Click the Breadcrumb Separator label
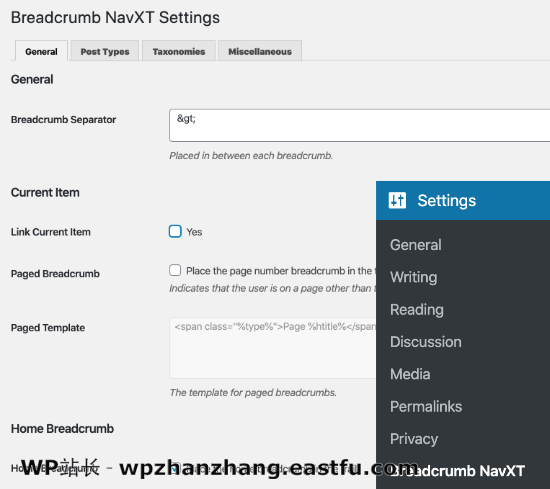Screen dimensions: 550x489 [63, 120]
